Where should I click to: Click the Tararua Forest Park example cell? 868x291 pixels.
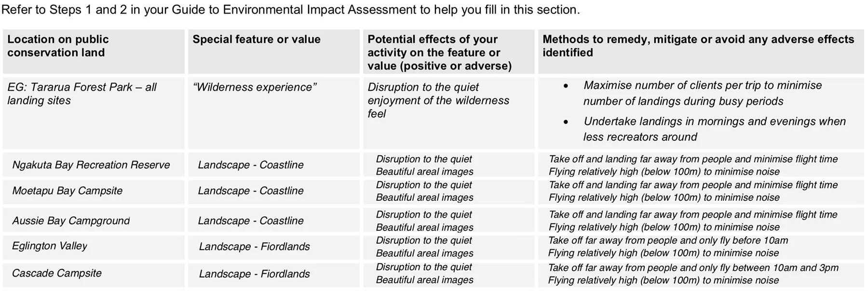click(x=82, y=94)
